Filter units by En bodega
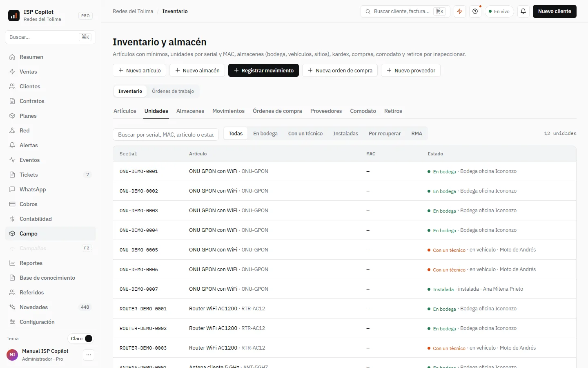 [265, 134]
